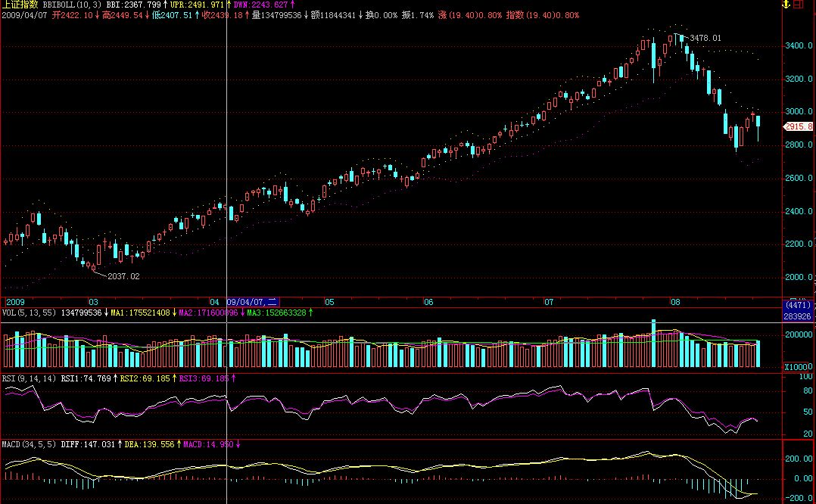Viewport: 816px width, 504px height.
Task: Click the 3478.01 peak price label
Action: [x=705, y=38]
